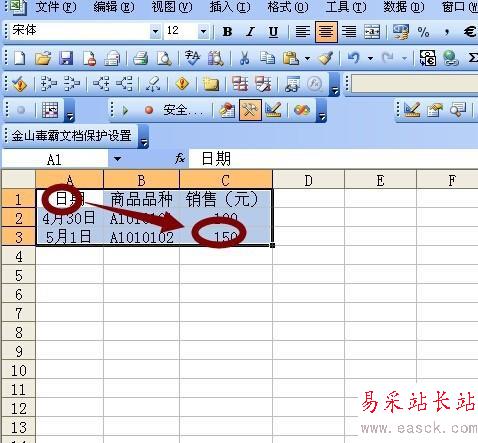Cut selection with scissors icon

pos(244,58)
